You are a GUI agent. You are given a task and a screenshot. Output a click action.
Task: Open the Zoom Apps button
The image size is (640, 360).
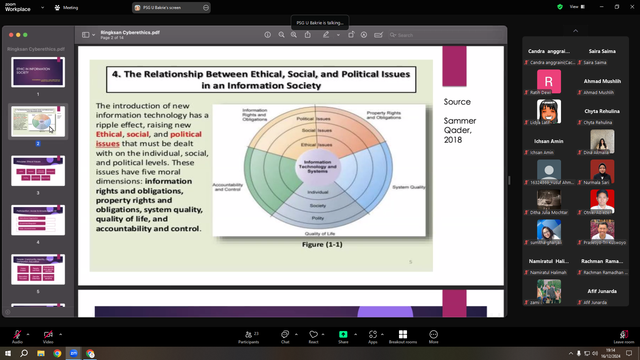[373, 337]
